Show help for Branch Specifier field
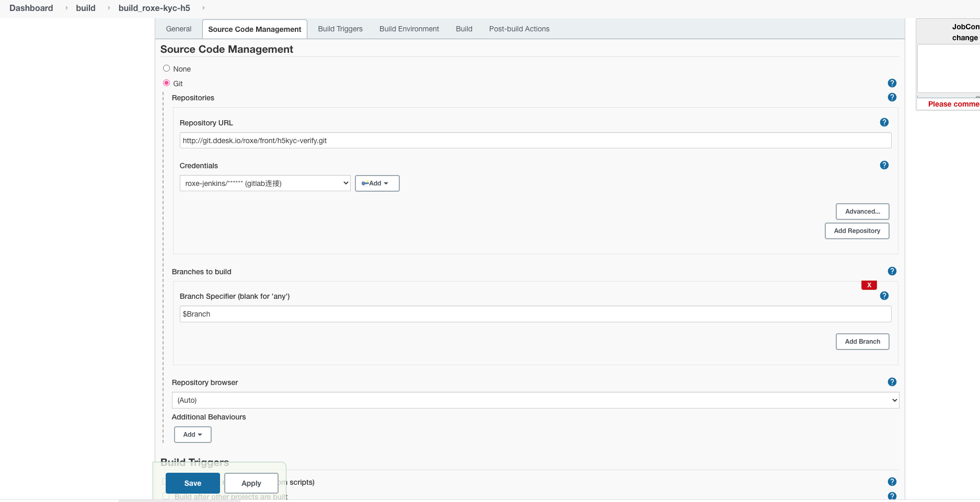 pyautogui.click(x=884, y=296)
